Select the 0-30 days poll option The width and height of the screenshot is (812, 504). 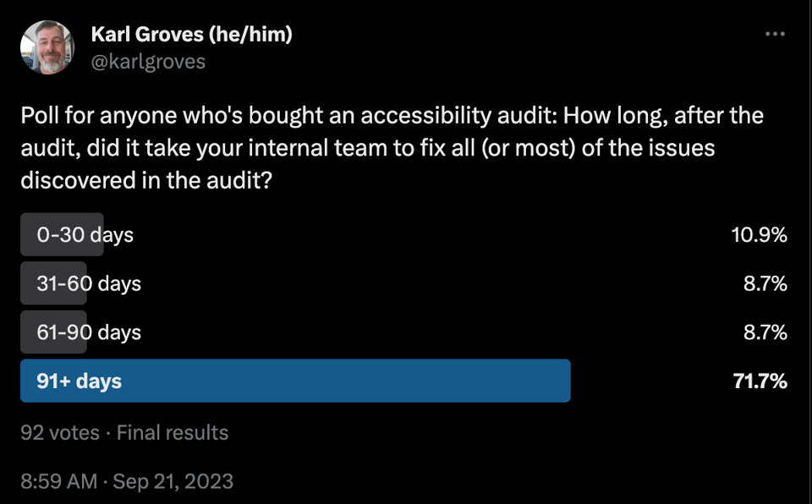pos(85,234)
